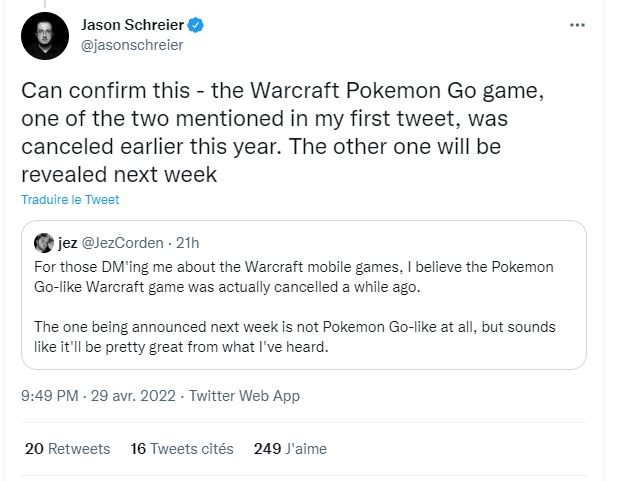Select the jez display name in quote
This screenshot has height=481, width=627.
pos(68,242)
